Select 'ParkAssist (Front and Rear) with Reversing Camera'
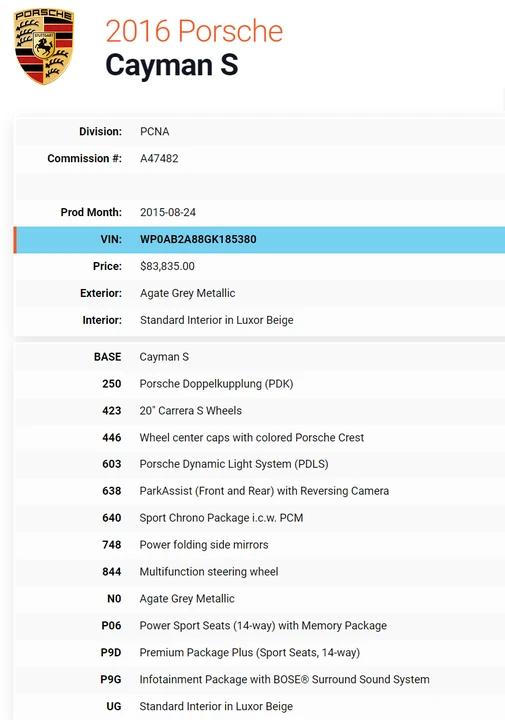 [x=264, y=491]
